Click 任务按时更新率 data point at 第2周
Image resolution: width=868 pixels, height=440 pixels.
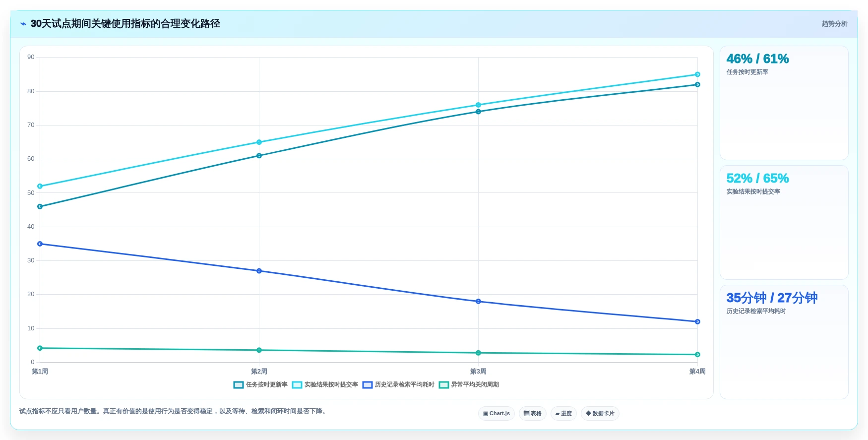click(x=259, y=156)
